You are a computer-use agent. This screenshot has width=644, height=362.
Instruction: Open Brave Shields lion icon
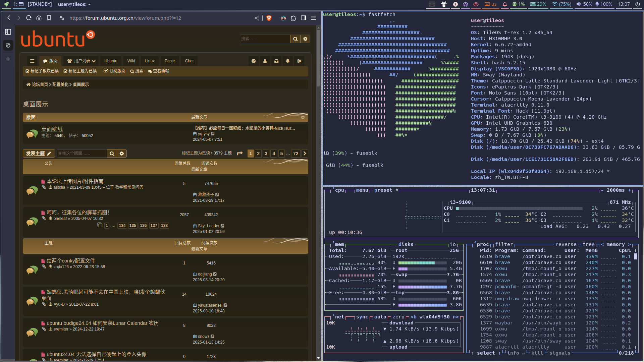(269, 18)
